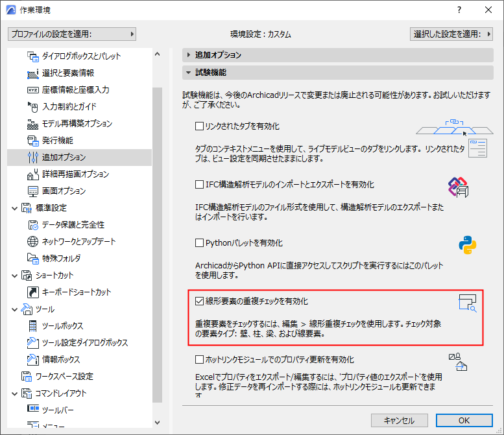Collapse the 標準設定 tree group
Image resolution: width=504 pixels, height=435 pixels.
14,209
